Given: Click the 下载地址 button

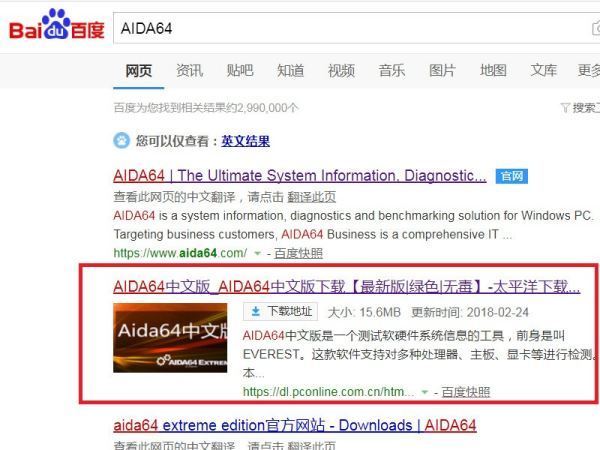Looking at the screenshot, I should click(x=280, y=311).
